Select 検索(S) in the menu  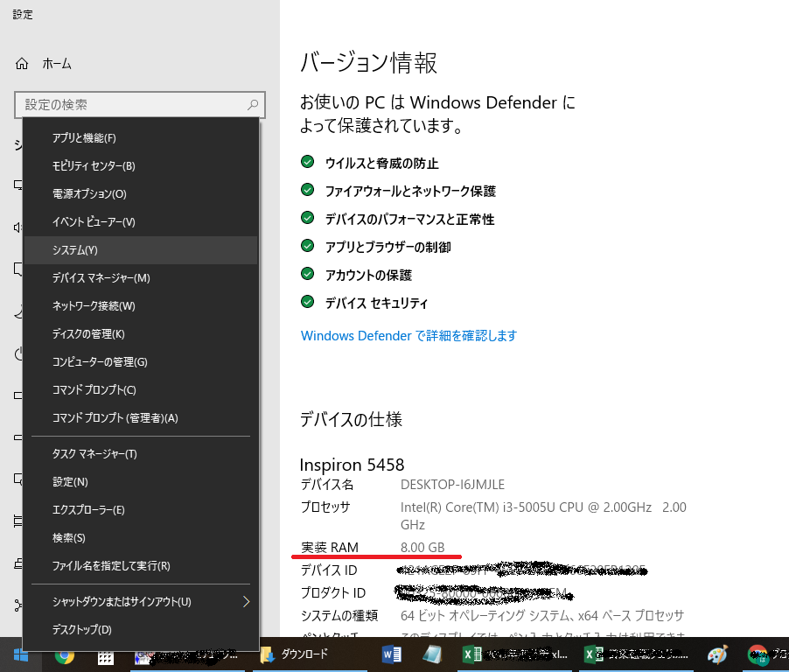[x=140, y=538]
